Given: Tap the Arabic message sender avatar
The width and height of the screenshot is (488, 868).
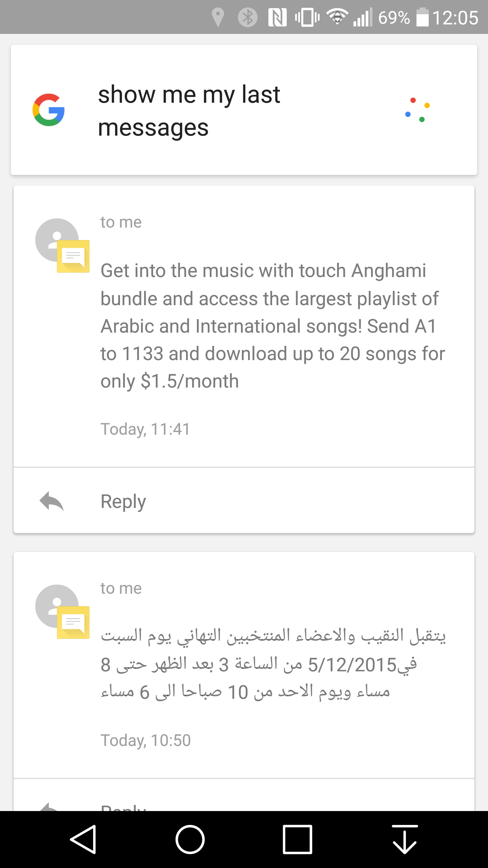Looking at the screenshot, I should coord(62,611).
